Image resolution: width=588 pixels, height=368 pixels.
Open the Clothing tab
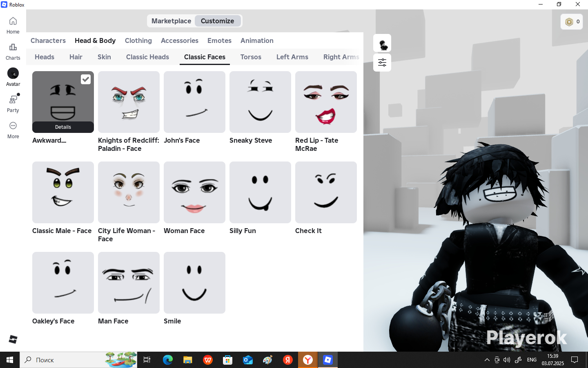138,40
